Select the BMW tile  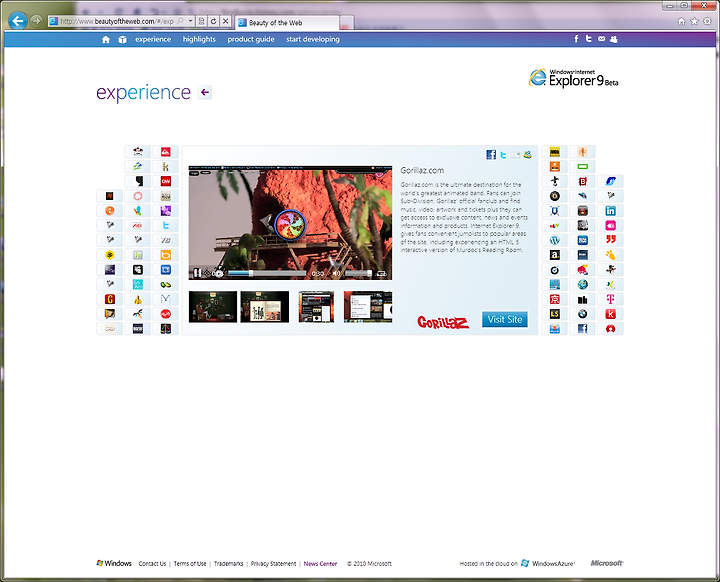[x=583, y=314]
